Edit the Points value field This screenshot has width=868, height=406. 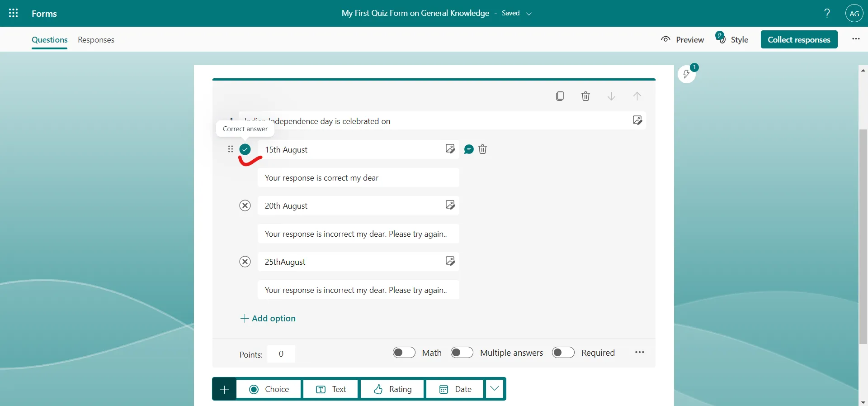(x=281, y=354)
